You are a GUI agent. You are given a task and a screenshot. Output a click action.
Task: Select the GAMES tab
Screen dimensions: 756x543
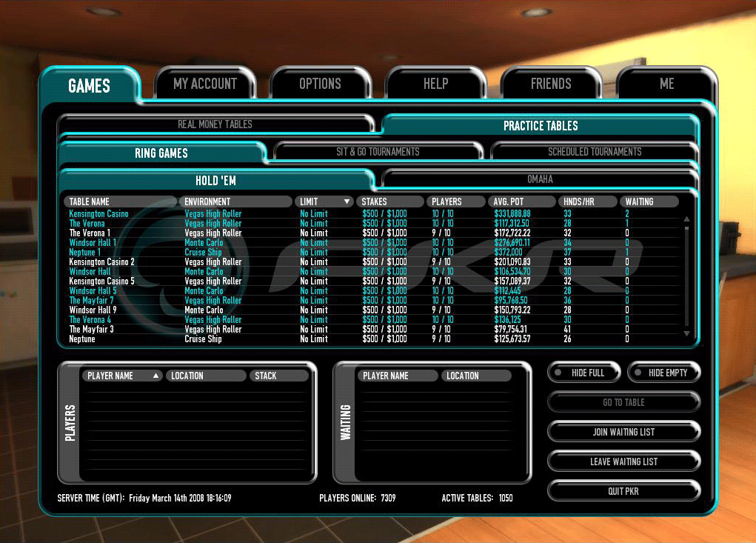coord(89,85)
